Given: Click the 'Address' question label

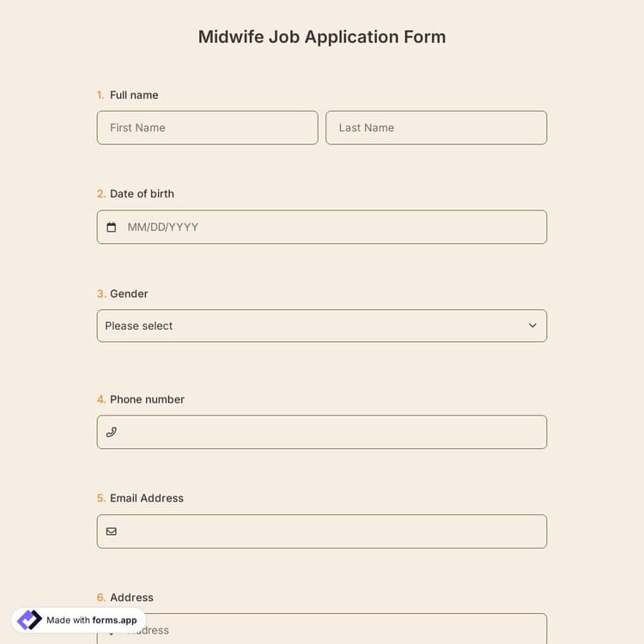Looking at the screenshot, I should pos(131,598).
